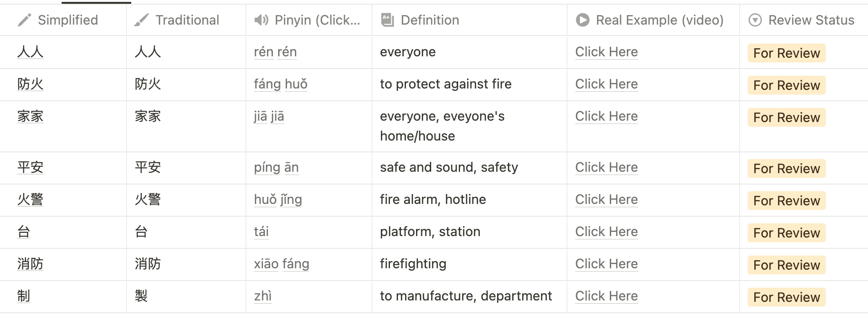Open the Simplified column header menu
The height and width of the screenshot is (317, 868).
pyautogui.click(x=68, y=20)
